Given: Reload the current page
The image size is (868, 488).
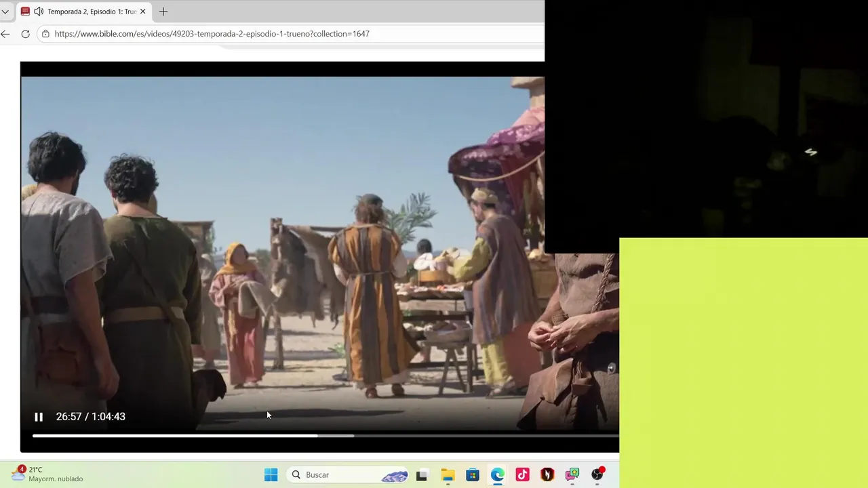Looking at the screenshot, I should (25, 34).
